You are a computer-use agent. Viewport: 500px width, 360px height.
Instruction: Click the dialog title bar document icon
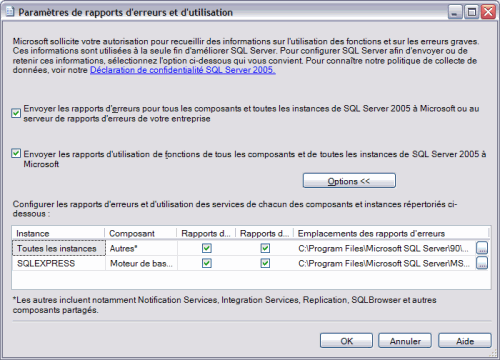pos(10,12)
